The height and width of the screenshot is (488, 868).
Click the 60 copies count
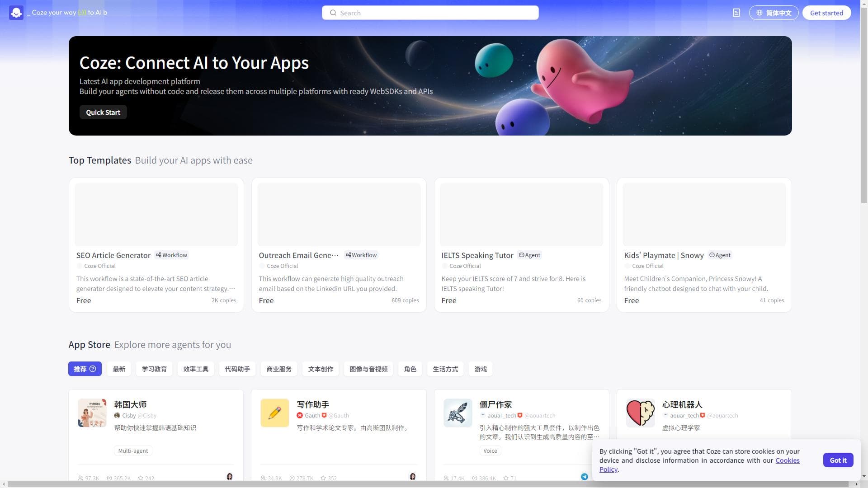589,300
